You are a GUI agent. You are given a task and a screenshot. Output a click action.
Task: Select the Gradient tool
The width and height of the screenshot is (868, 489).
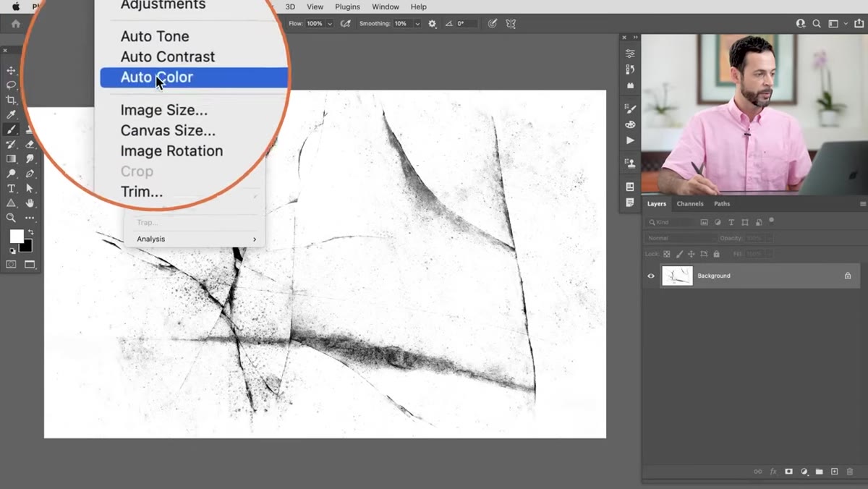click(11, 159)
